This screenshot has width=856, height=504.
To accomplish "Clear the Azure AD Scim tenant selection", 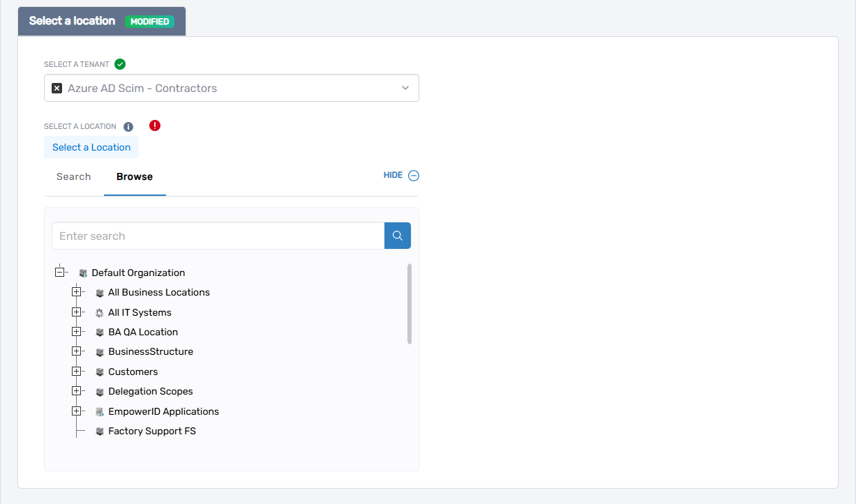I will coord(56,88).
